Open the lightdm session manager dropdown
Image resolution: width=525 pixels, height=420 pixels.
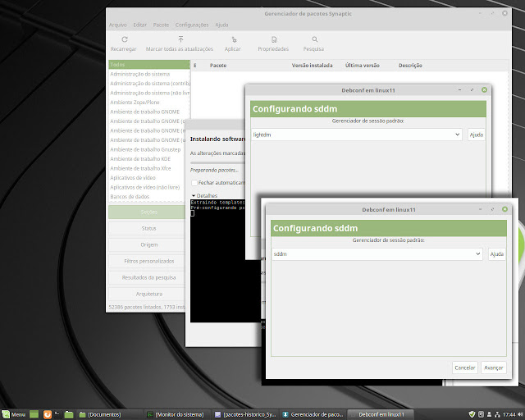point(357,135)
